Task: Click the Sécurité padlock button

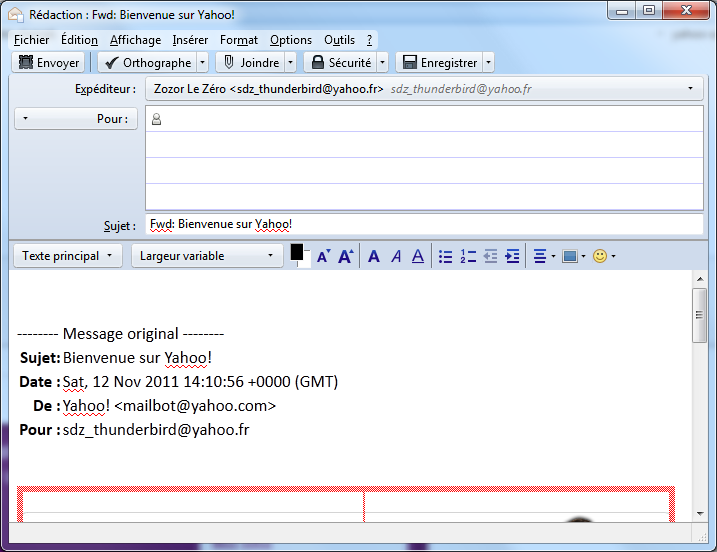Action: (340, 62)
